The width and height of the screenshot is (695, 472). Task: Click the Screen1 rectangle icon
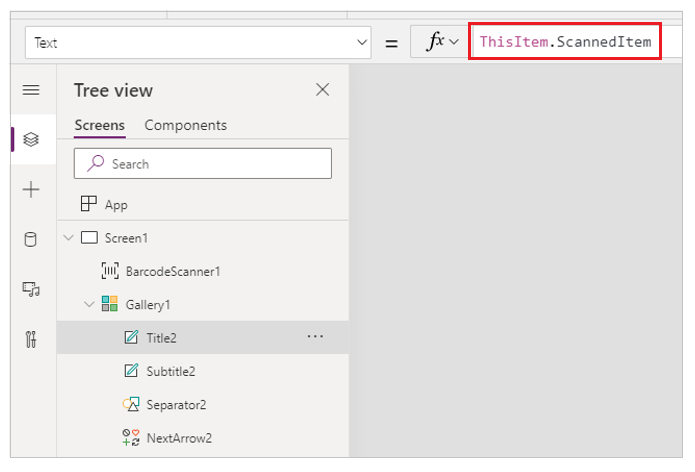89,238
